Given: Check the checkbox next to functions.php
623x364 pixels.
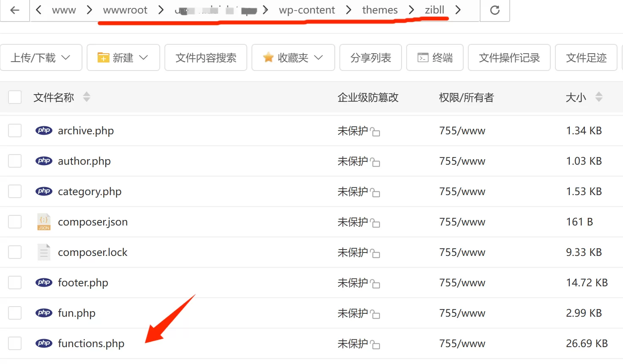Looking at the screenshot, I should click(15, 343).
